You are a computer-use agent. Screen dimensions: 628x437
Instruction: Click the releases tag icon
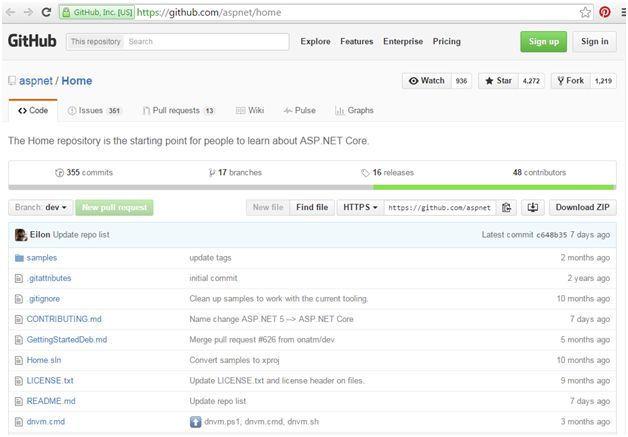coord(365,173)
